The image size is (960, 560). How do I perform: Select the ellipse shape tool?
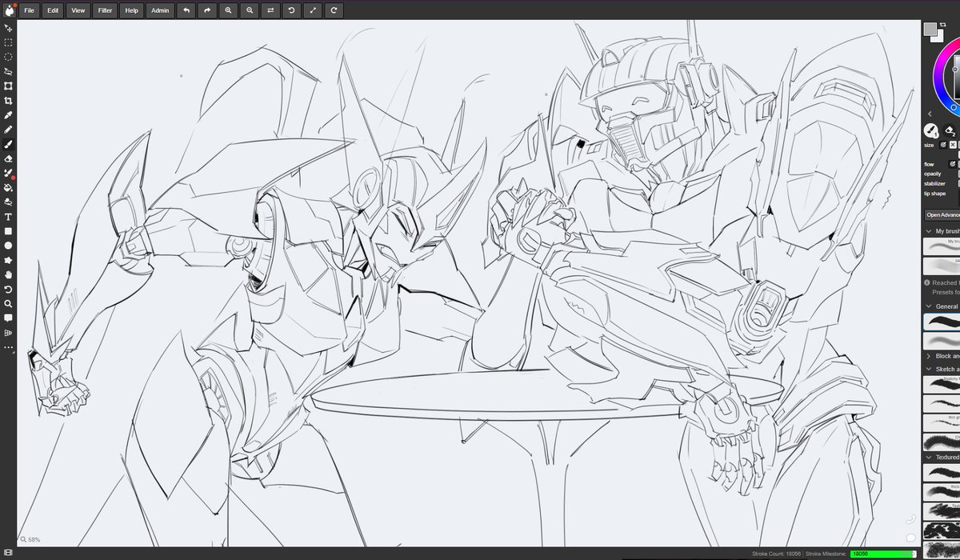8,246
